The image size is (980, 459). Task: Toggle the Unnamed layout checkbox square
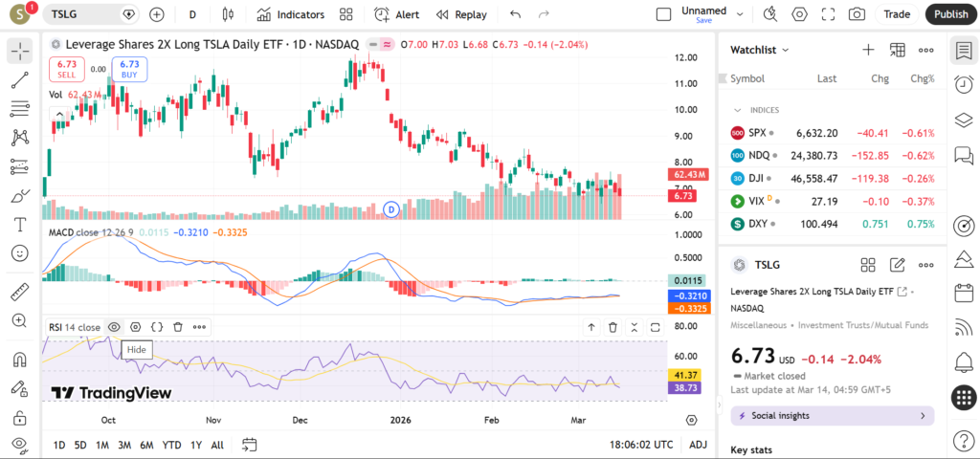663,14
